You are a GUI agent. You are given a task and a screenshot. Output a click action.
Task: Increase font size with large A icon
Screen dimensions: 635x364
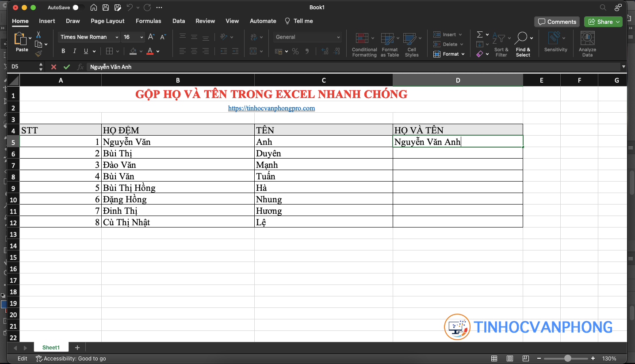tap(151, 37)
